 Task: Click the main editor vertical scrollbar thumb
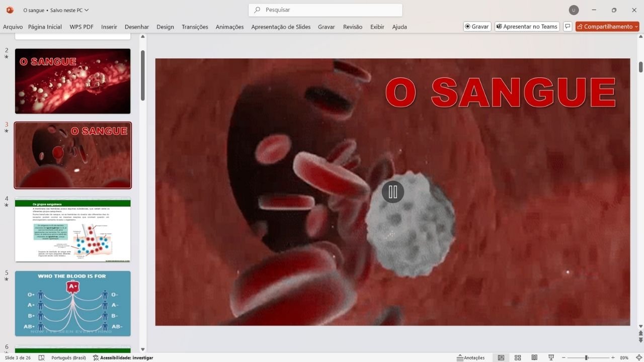[x=640, y=67]
